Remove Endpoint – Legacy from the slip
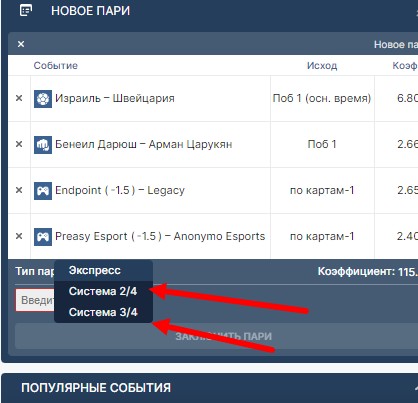 (x=19, y=190)
